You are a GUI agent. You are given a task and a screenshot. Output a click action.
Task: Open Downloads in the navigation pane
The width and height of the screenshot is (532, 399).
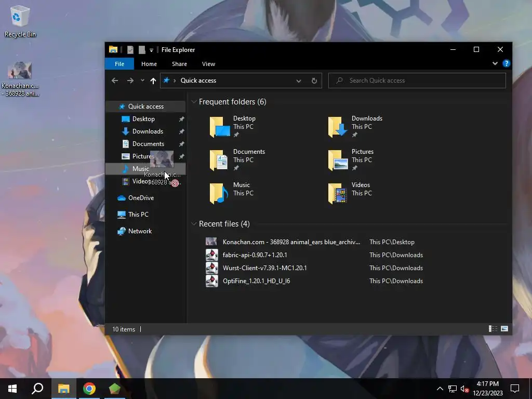(x=148, y=131)
